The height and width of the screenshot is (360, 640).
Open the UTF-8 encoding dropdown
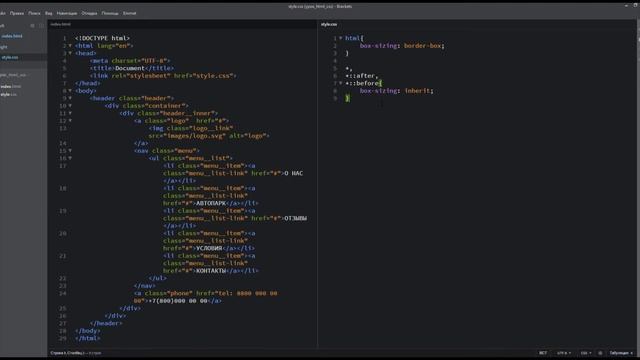tap(564, 353)
